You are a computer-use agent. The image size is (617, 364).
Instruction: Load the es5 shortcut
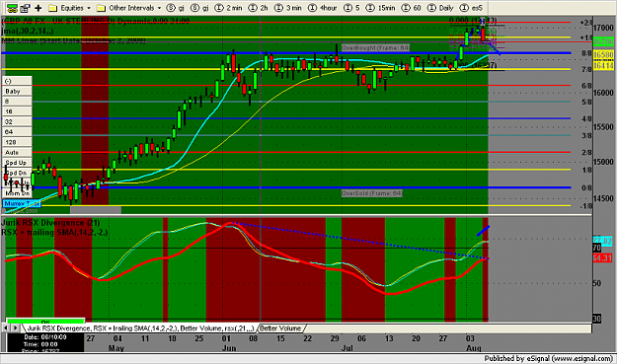click(472, 8)
